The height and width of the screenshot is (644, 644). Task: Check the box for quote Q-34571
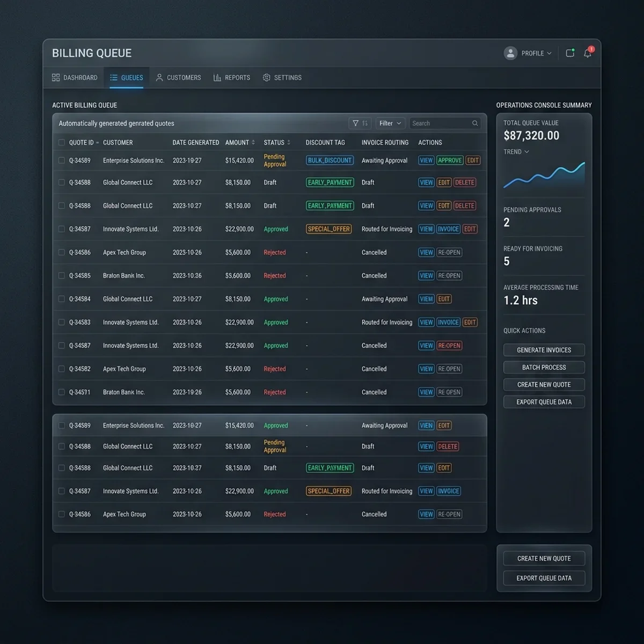(x=61, y=392)
